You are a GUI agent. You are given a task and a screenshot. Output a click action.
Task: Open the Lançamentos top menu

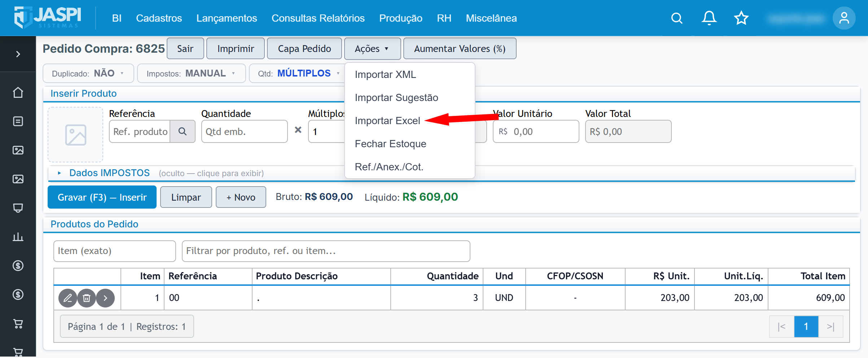point(227,18)
